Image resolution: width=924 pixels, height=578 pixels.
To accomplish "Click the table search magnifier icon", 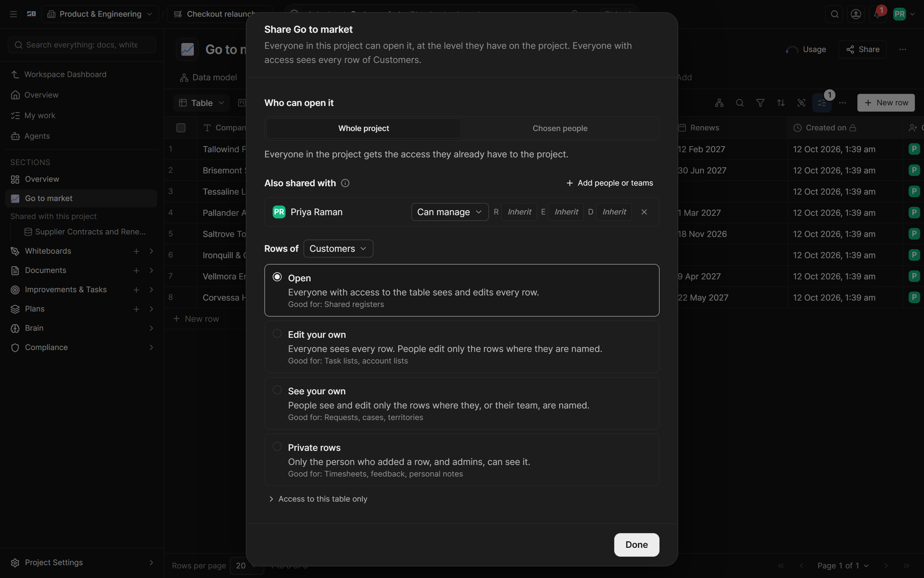I will (740, 103).
